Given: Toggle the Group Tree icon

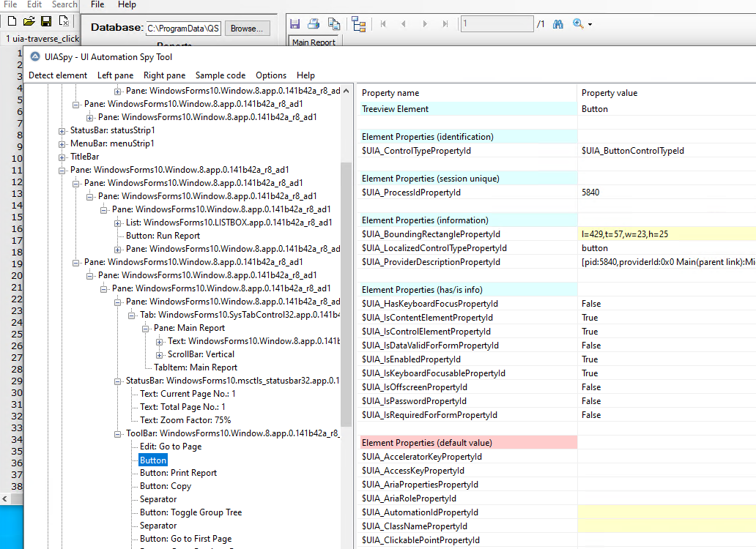Looking at the screenshot, I should (359, 23).
